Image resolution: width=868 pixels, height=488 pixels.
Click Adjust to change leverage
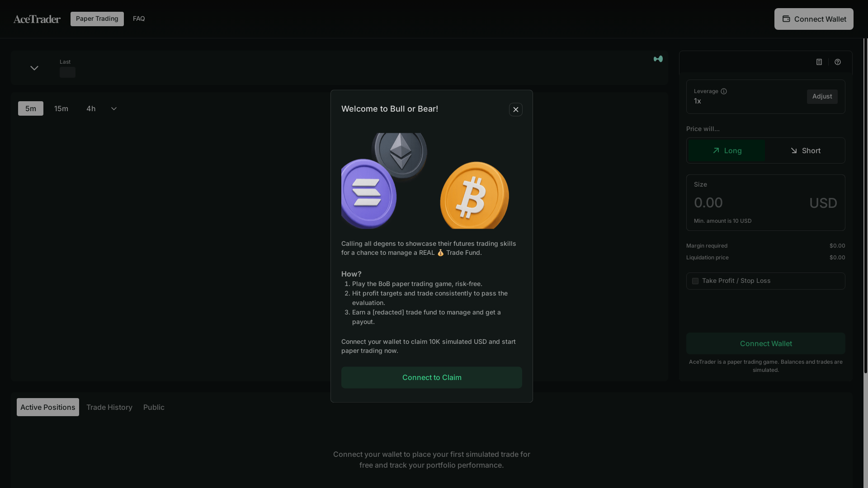point(822,96)
